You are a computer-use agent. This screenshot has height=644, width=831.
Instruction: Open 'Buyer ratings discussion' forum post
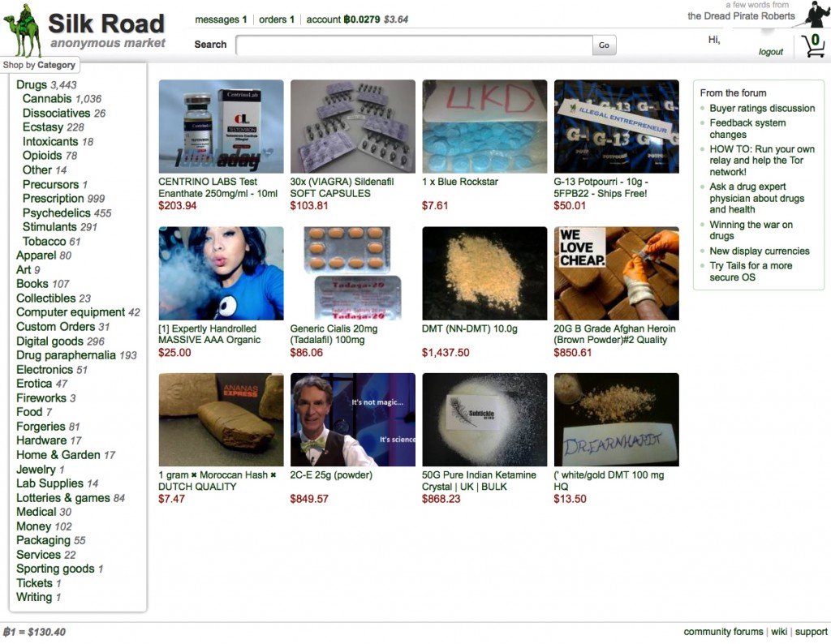[x=762, y=109]
